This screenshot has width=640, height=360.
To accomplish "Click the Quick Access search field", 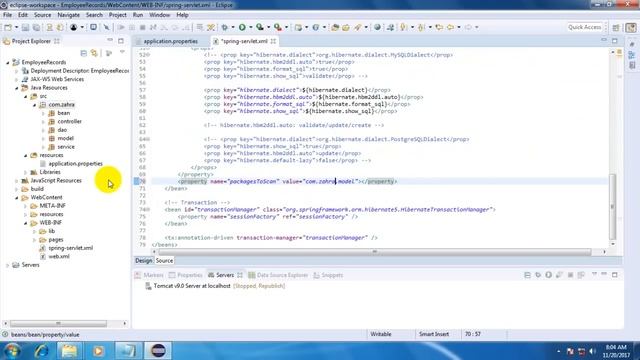I will pyautogui.click(x=584, y=27).
